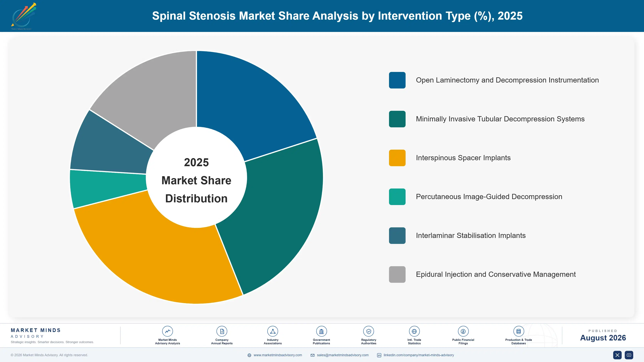Click the sales@marketmindsadvisory.com email link
The width and height of the screenshot is (644, 362).
(x=343, y=355)
